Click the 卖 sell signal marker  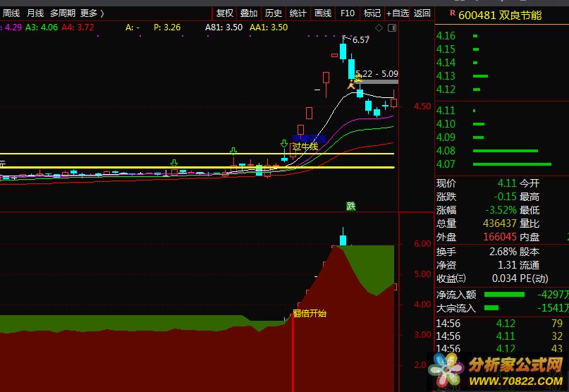358,79
